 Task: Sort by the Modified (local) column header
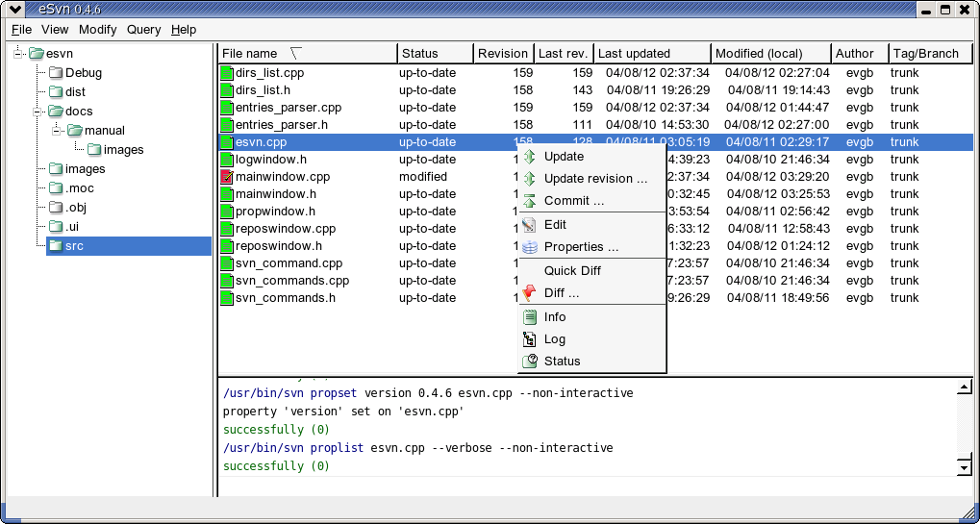pyautogui.click(x=771, y=54)
